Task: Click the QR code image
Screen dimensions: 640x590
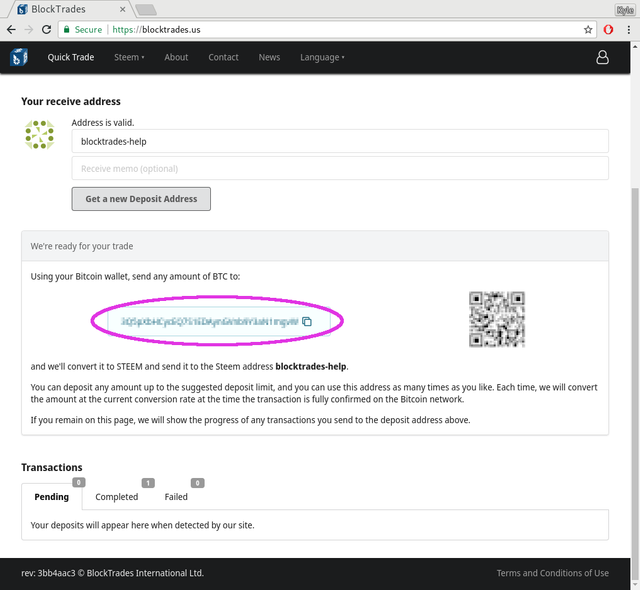Action: point(497,319)
